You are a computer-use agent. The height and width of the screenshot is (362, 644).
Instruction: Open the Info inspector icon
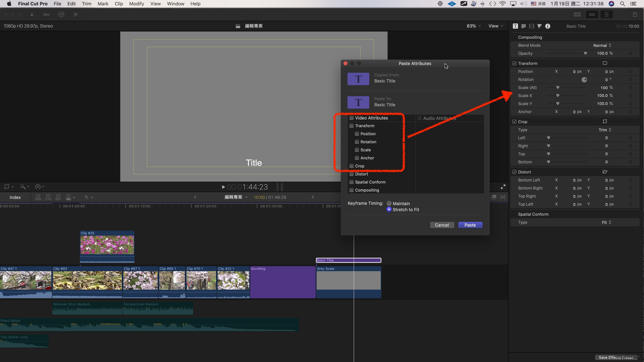tap(548, 26)
